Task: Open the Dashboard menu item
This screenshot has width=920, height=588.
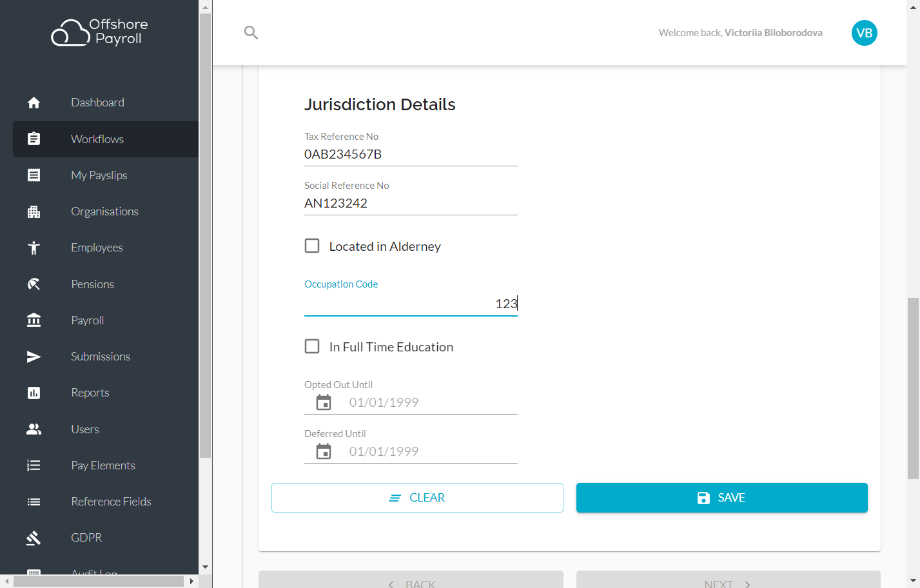Action: (x=106, y=103)
